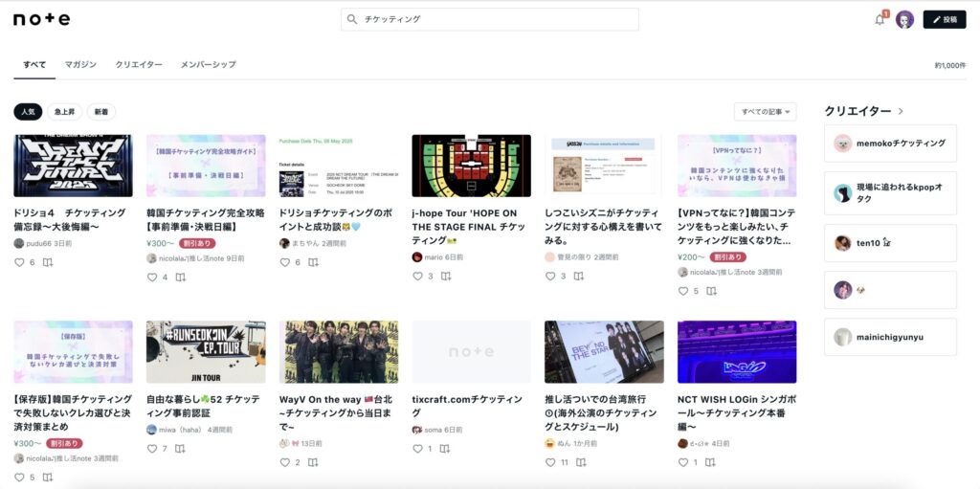Like the 自由な暮らし52 article

(x=152, y=449)
